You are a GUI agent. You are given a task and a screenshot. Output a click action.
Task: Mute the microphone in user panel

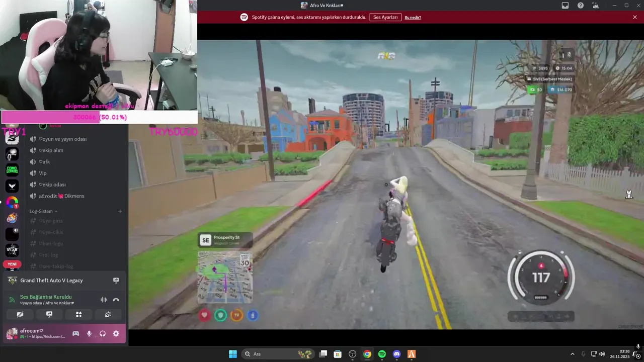point(89,333)
